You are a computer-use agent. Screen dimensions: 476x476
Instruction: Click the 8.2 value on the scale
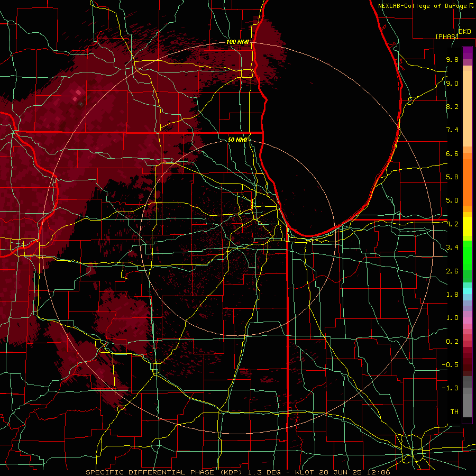[452, 106]
